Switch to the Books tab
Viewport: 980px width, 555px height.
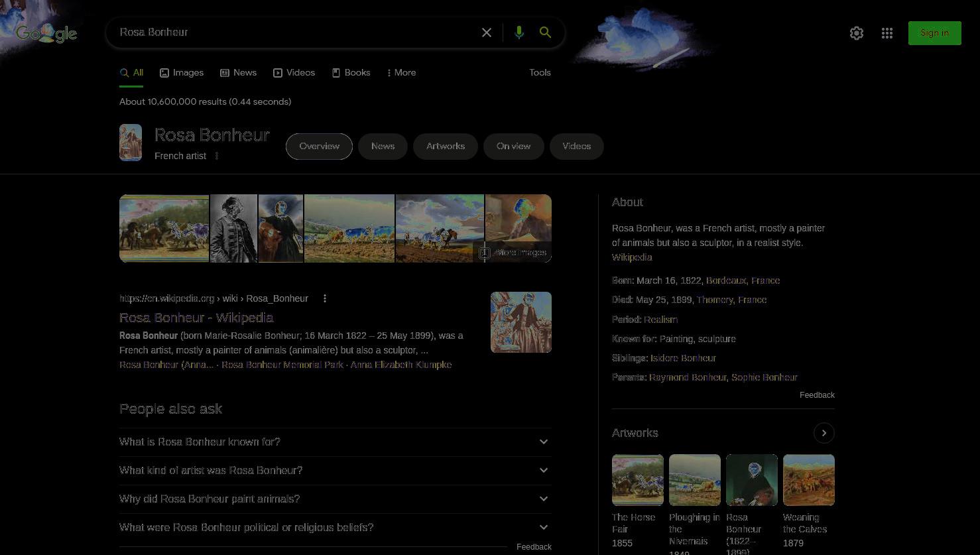351,73
